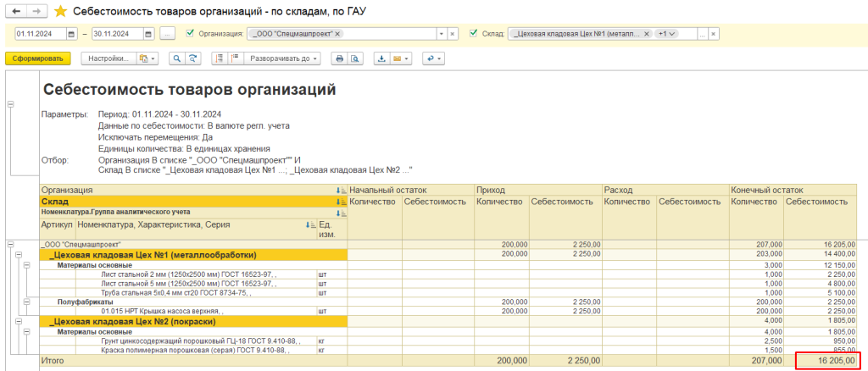The image size is (868, 371).
Task: Go back with the left arrow button
Action: [x=15, y=11]
